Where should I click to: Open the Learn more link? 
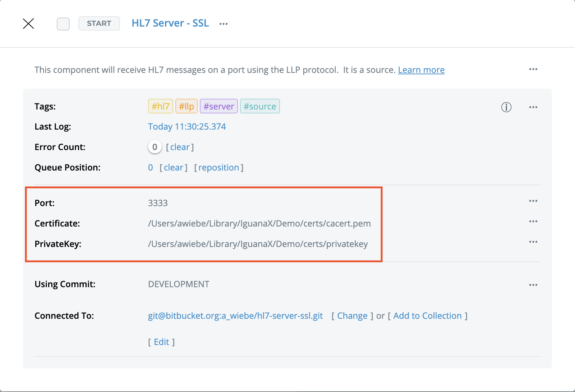[421, 70]
